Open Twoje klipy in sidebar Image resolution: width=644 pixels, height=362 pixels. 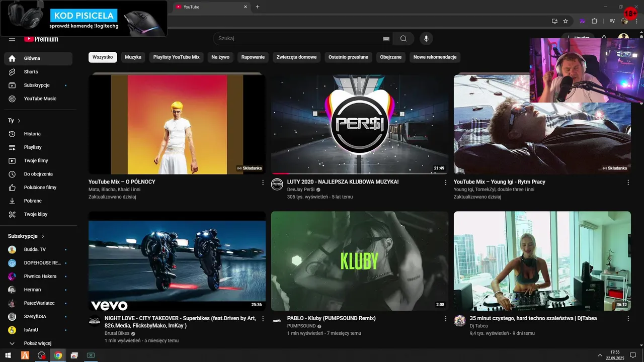(x=38, y=215)
